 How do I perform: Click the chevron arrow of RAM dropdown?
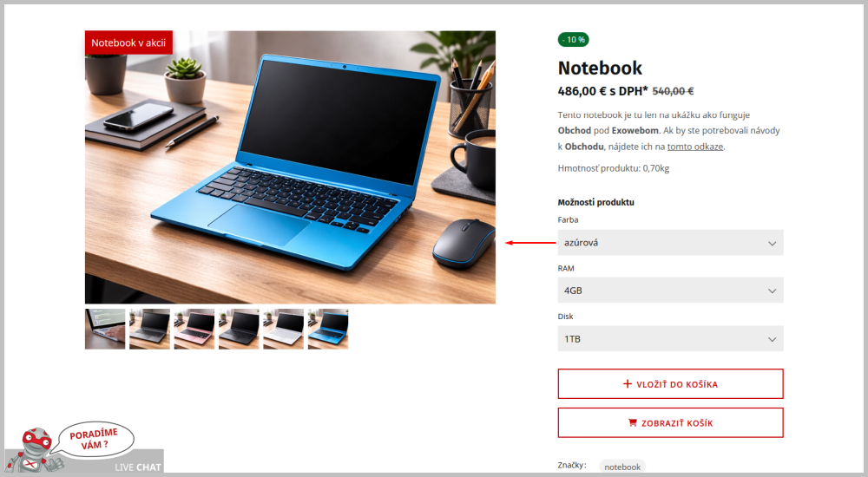[x=772, y=291]
